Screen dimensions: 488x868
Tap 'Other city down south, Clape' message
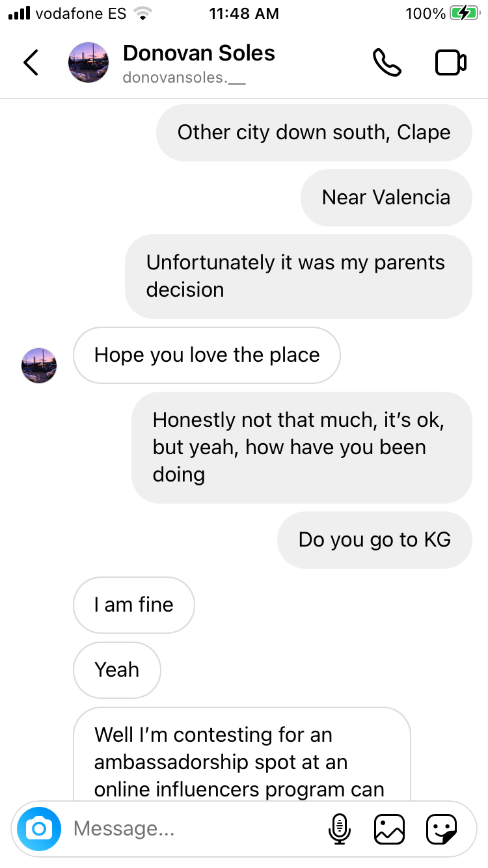[314, 133]
